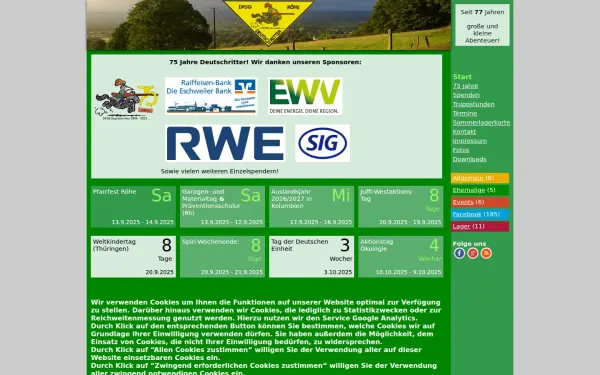Open the Spiri-Wochenende event card
This screenshot has width=600, height=375.
coord(222,257)
